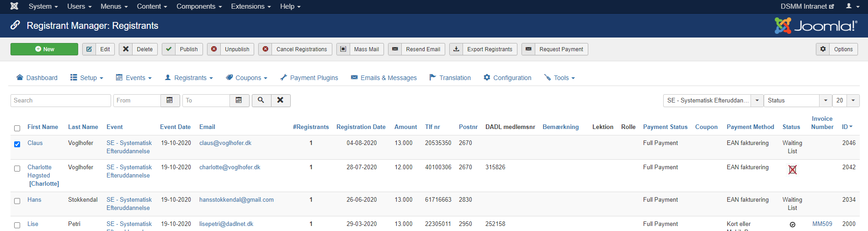Click into the Search text field
Viewport: 868px width, 231px height.
[60, 101]
